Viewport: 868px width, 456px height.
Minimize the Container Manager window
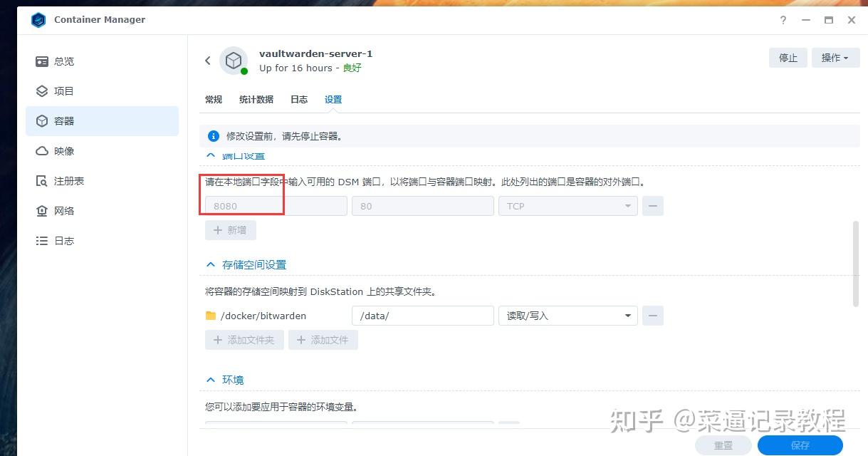(x=806, y=20)
